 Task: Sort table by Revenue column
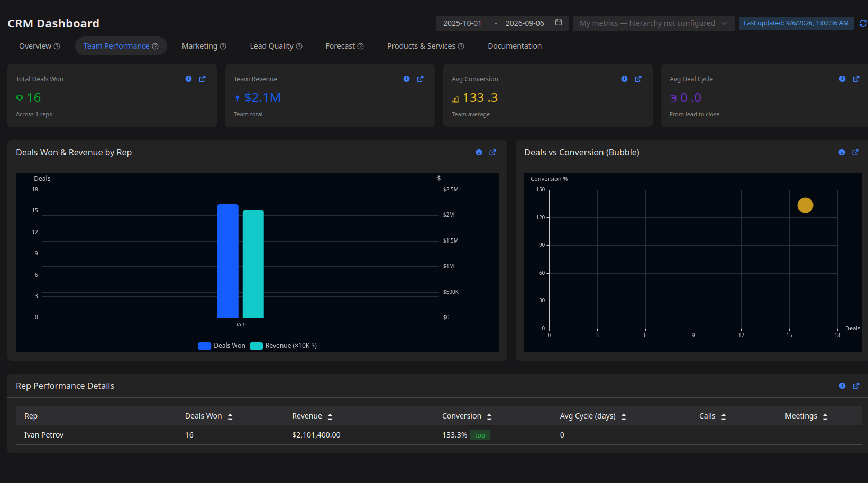pos(330,416)
